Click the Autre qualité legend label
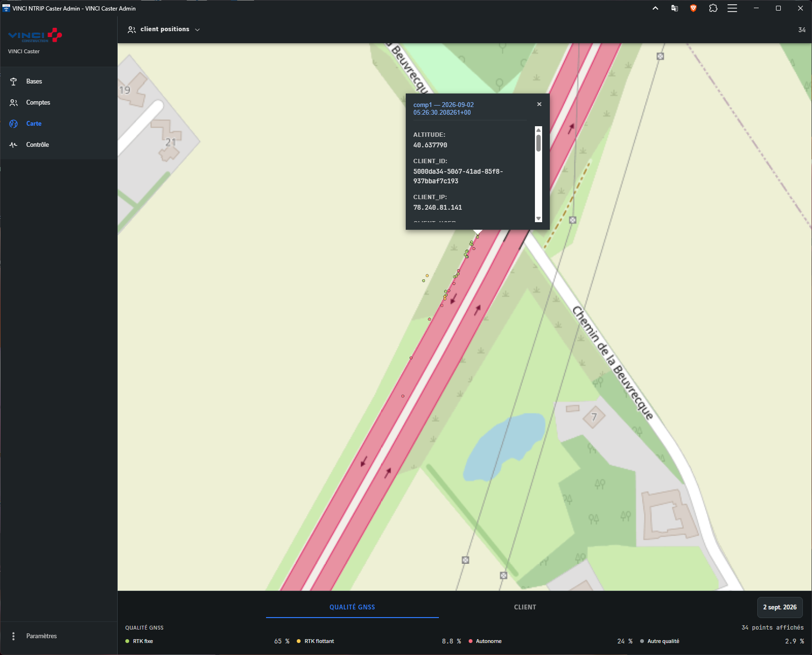Image resolution: width=812 pixels, height=655 pixels. click(663, 641)
